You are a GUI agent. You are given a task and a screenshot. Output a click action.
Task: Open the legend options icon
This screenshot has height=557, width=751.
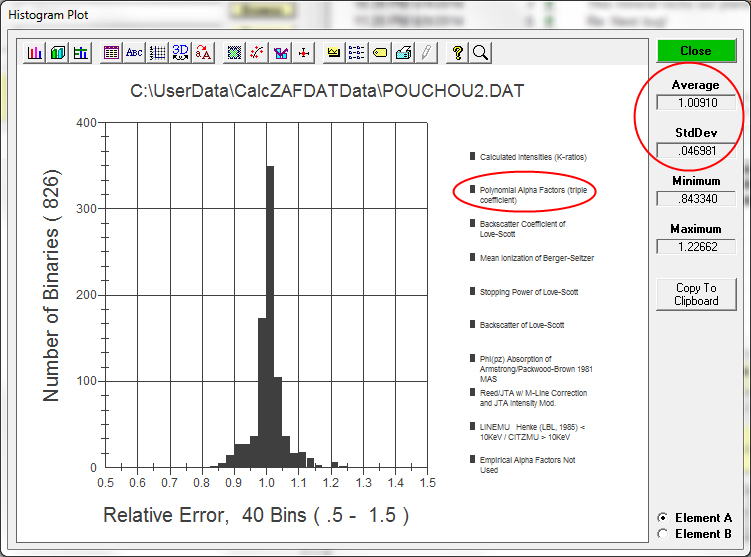356,53
